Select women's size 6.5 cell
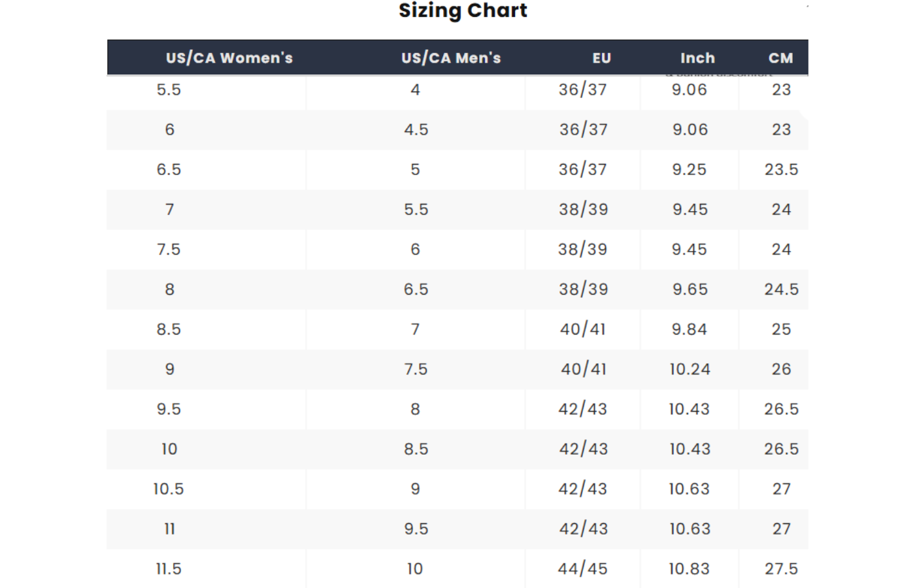915x588 pixels. (169, 170)
